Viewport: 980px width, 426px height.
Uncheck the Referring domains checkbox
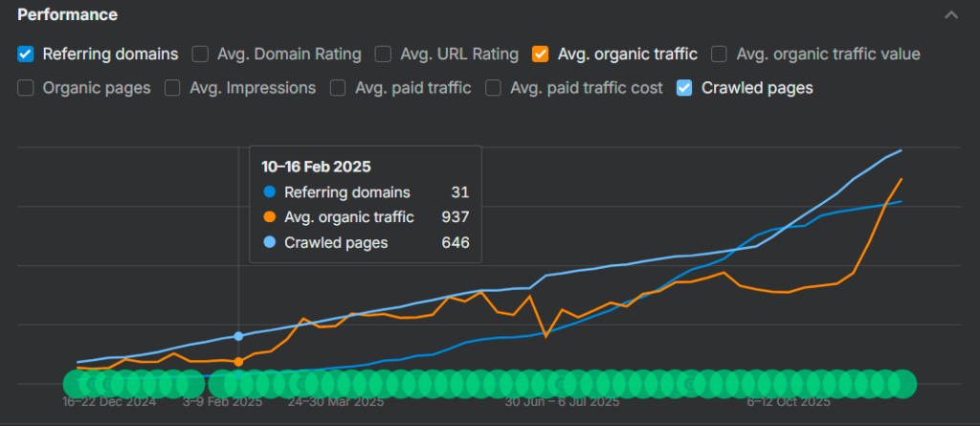[x=26, y=54]
